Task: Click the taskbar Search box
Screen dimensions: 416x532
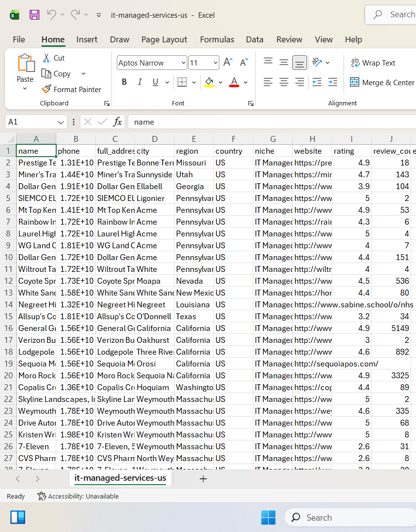Action: 350,517
